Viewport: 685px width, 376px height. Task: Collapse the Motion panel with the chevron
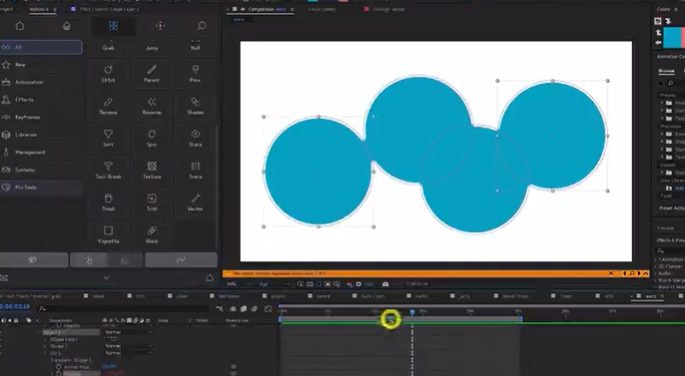pos(106,278)
